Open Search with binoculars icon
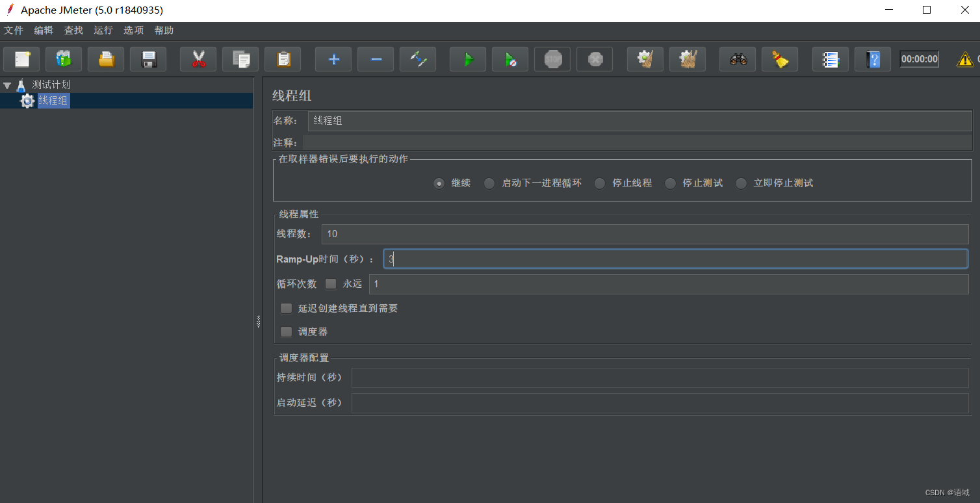980x503 pixels. (738, 59)
